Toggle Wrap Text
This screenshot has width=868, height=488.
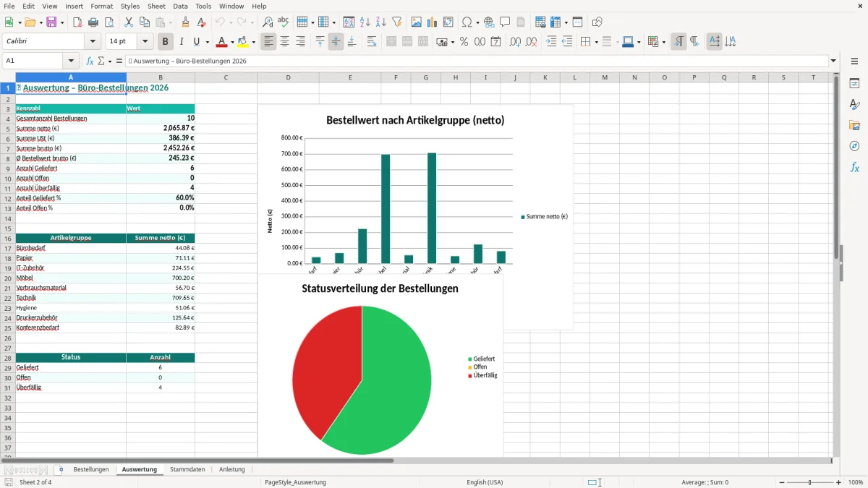click(x=372, y=42)
